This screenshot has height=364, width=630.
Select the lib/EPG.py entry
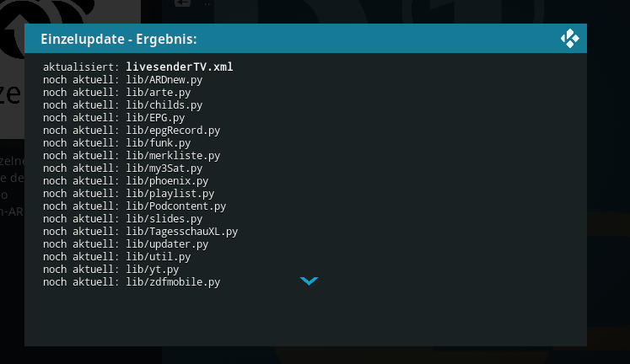tap(114, 118)
